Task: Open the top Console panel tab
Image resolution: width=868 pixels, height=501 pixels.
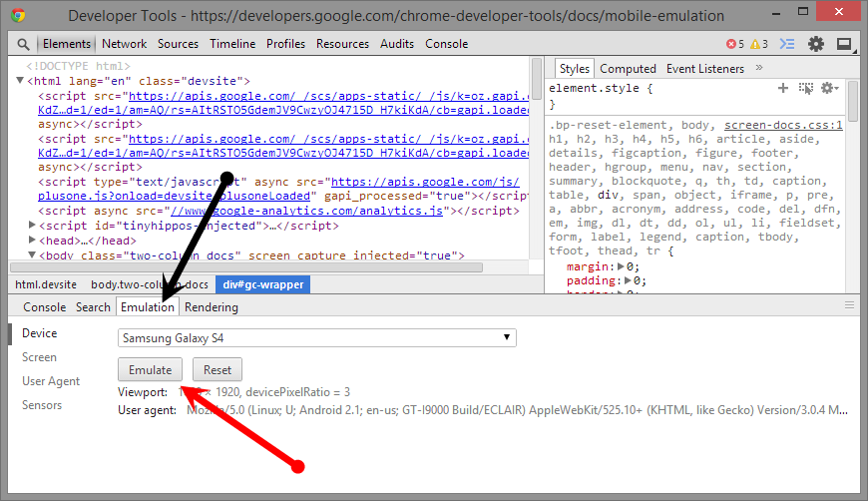Action: pos(446,44)
